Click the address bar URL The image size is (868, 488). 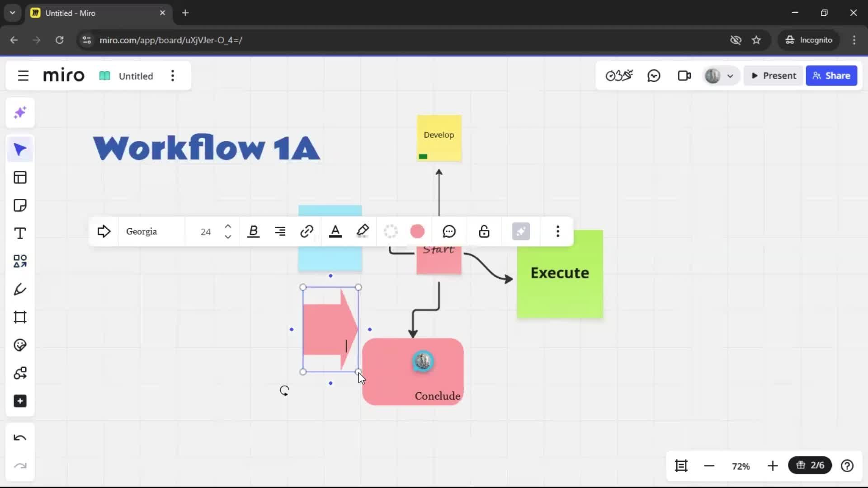tap(171, 40)
